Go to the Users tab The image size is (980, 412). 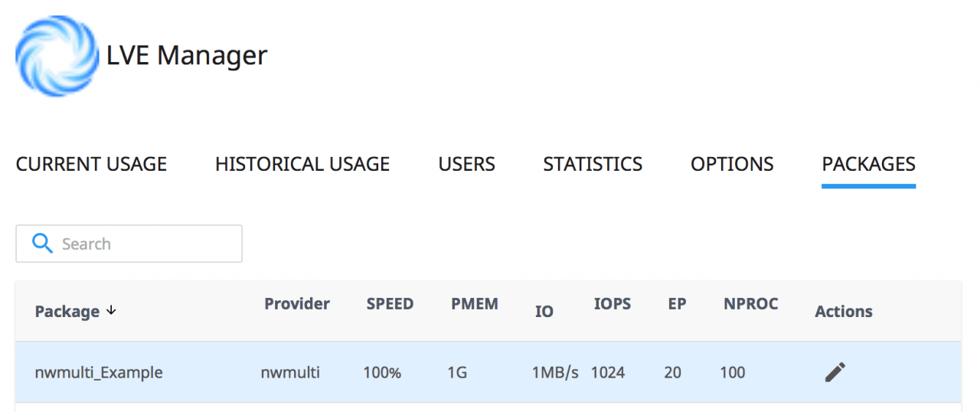pos(466,164)
